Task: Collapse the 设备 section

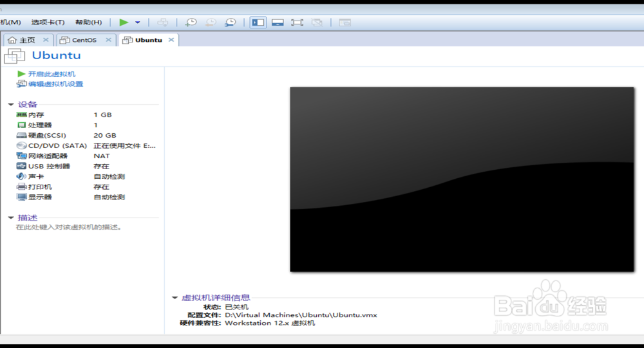Action: (x=11, y=104)
